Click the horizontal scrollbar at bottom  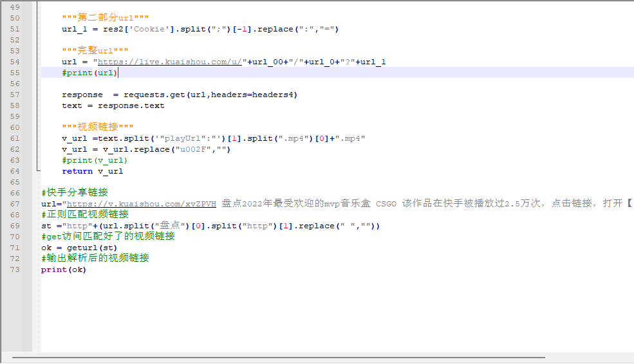[279, 358]
